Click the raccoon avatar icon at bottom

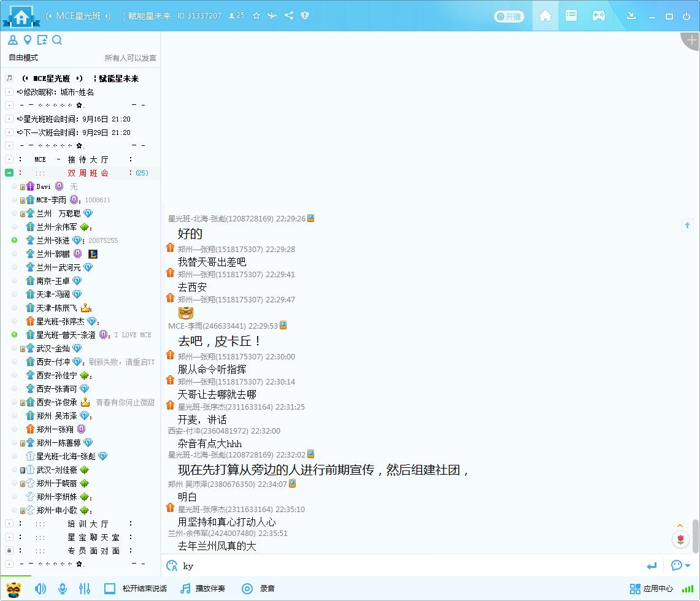point(13,589)
